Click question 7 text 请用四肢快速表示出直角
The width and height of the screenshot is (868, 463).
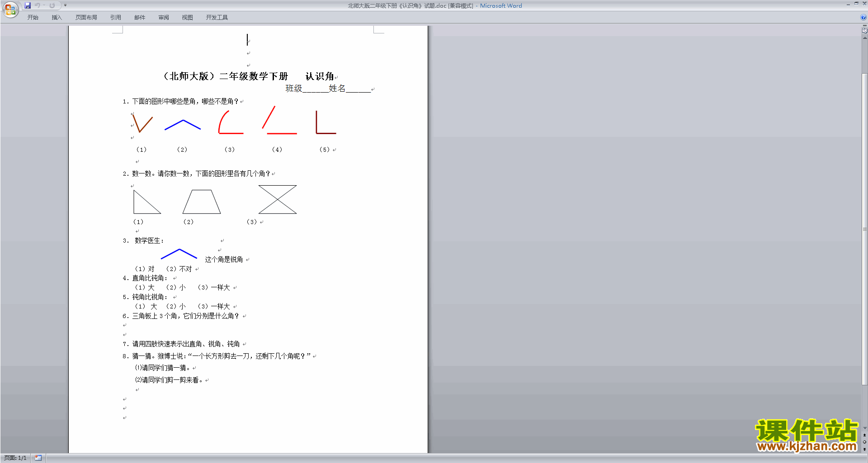point(186,344)
